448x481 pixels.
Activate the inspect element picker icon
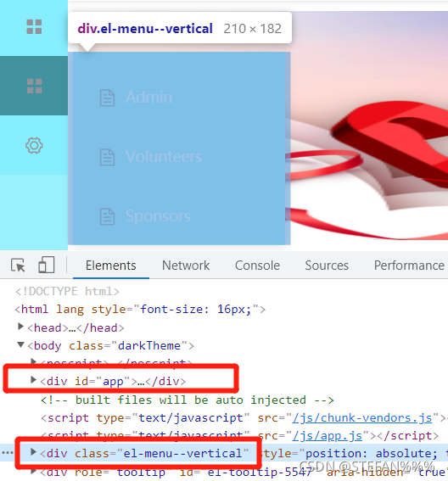18,265
